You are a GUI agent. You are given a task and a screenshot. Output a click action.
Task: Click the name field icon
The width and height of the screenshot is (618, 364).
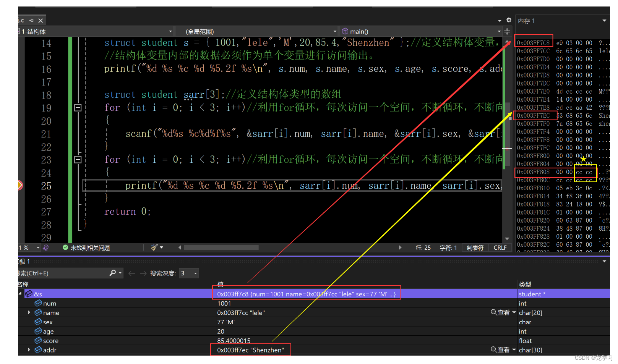(38, 312)
